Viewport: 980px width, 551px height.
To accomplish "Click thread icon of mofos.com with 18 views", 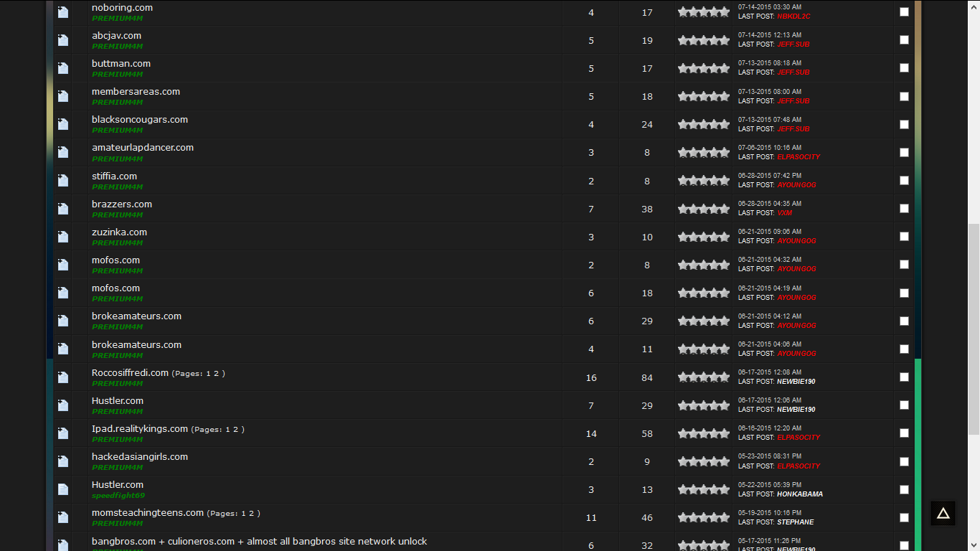I will 63,293.
